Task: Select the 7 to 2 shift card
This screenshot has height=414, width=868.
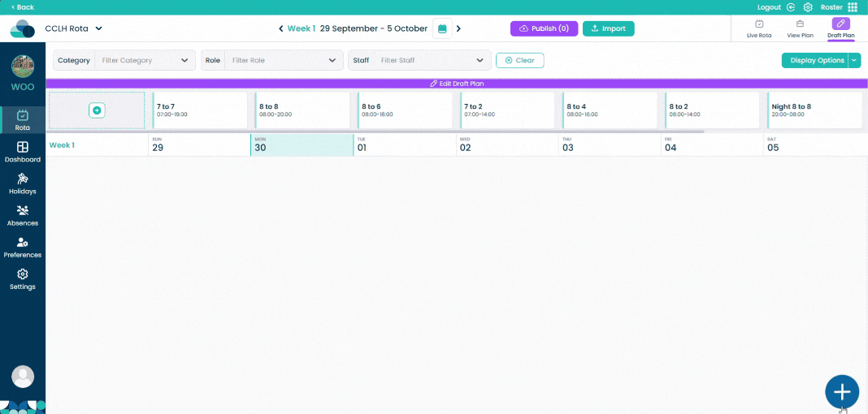Action: click(507, 110)
